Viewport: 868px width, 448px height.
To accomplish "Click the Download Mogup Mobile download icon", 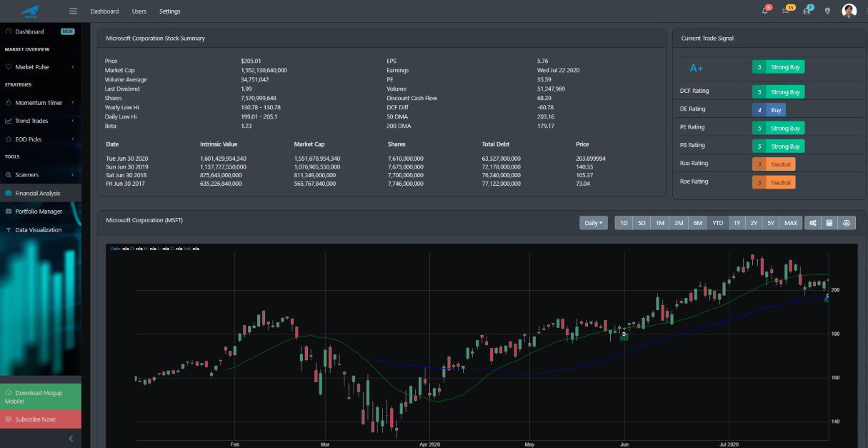I will (x=9, y=393).
